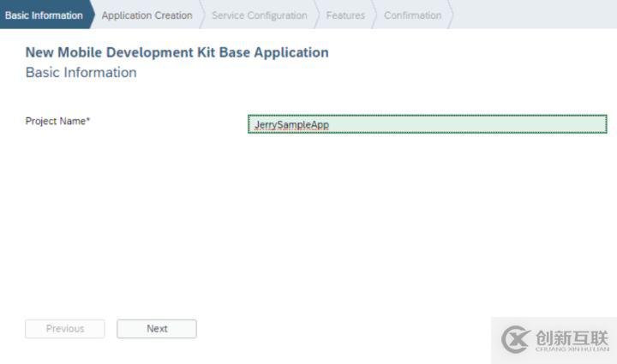Open the Basic Information wizard step
617x364 pixels.
(44, 15)
